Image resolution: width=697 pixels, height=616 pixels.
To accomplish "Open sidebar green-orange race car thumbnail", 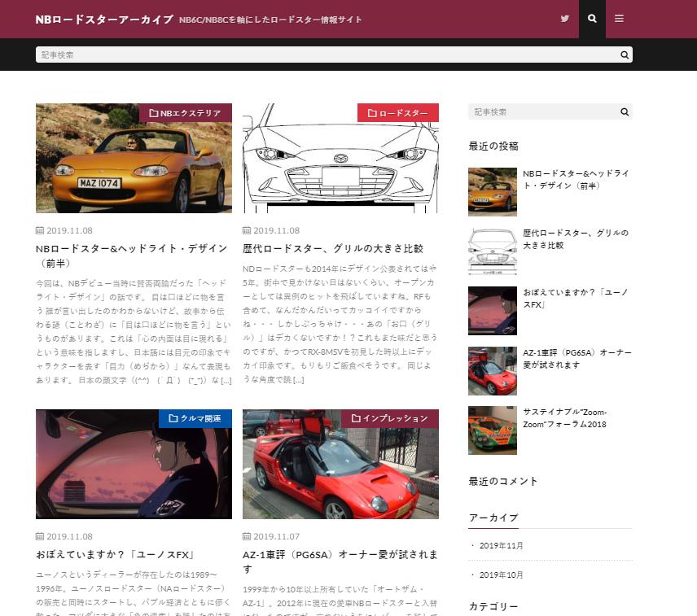I will click(493, 430).
